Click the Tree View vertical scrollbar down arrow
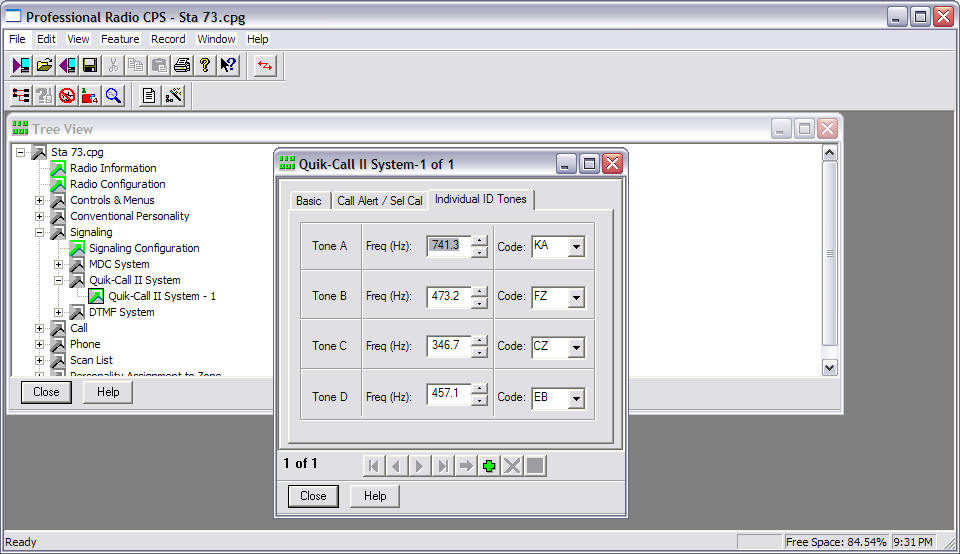 829,367
